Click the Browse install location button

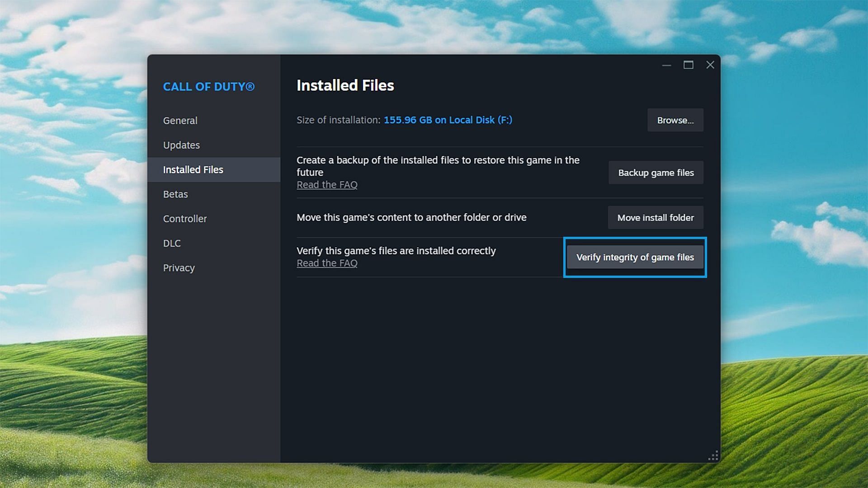pyautogui.click(x=675, y=120)
